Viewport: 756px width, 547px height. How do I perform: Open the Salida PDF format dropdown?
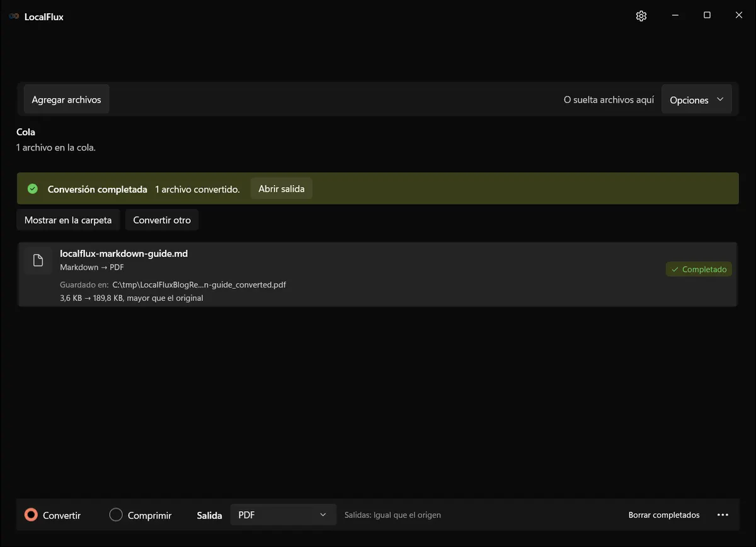(x=283, y=515)
